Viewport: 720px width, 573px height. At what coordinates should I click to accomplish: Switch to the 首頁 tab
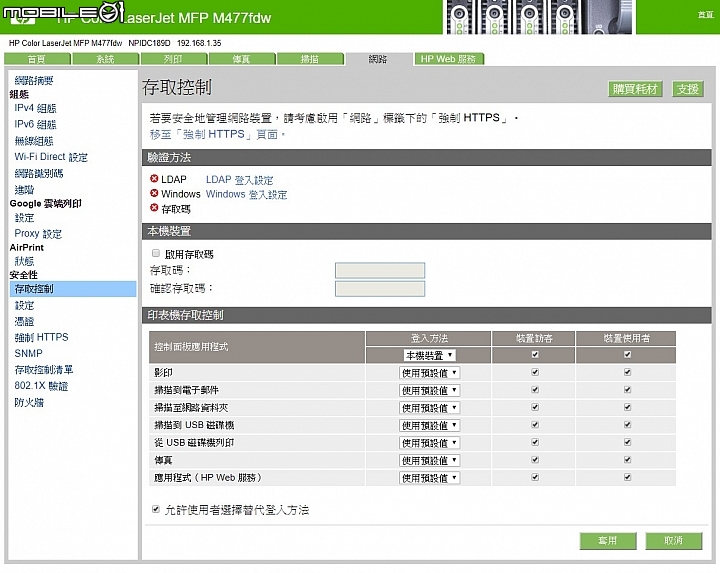click(37, 59)
